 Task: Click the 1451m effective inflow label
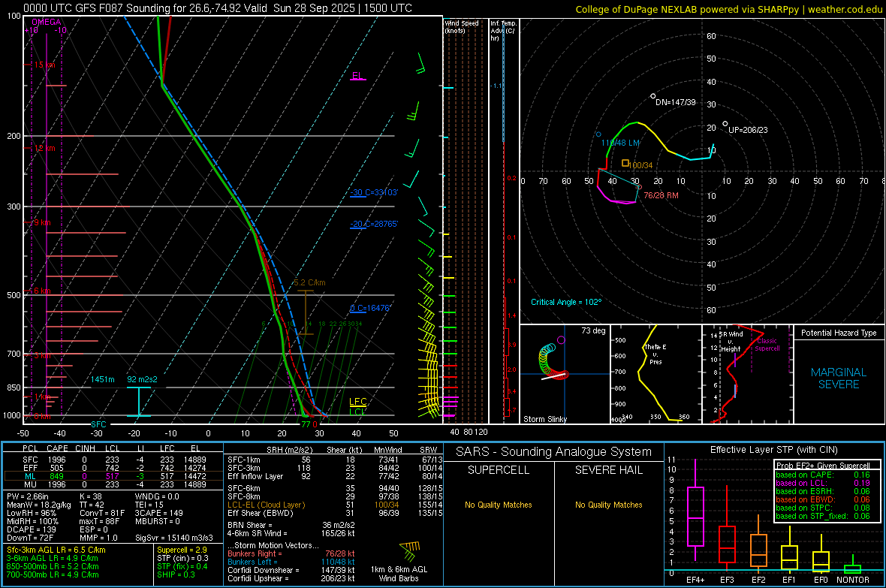tap(102, 379)
